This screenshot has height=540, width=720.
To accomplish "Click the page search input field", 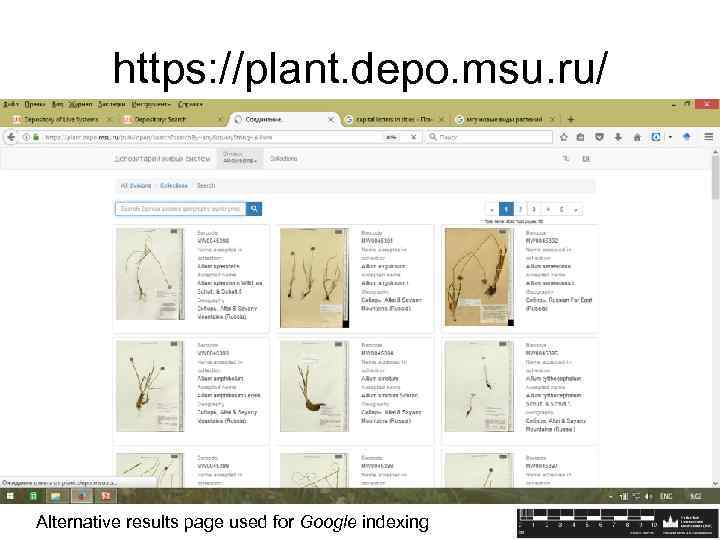I will (180, 209).
